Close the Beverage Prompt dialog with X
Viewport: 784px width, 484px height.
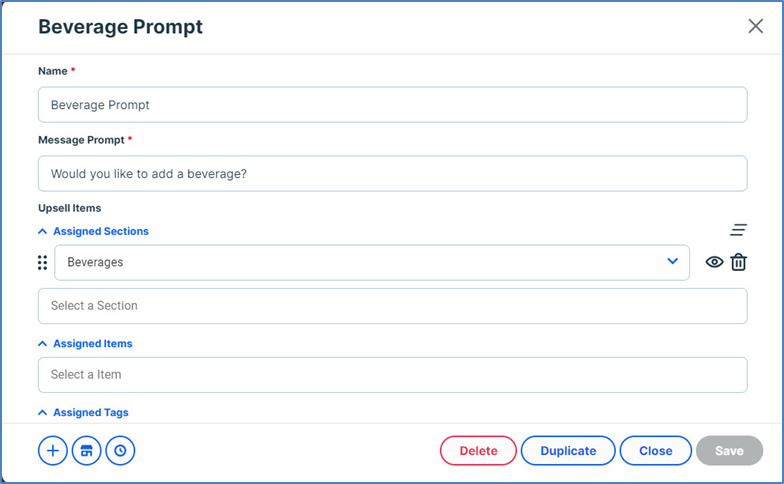[x=755, y=26]
